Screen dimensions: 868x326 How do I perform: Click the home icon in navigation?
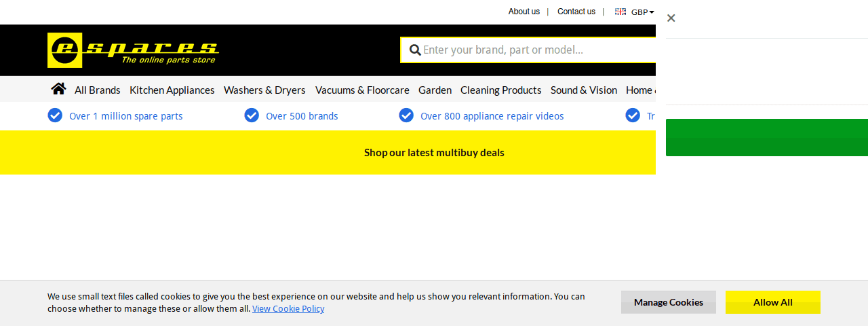tap(58, 89)
